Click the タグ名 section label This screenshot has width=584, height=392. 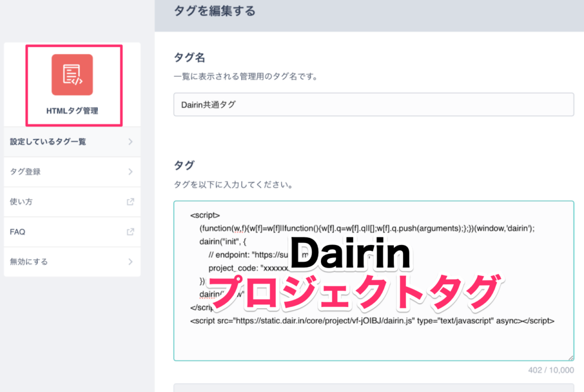[x=189, y=57]
